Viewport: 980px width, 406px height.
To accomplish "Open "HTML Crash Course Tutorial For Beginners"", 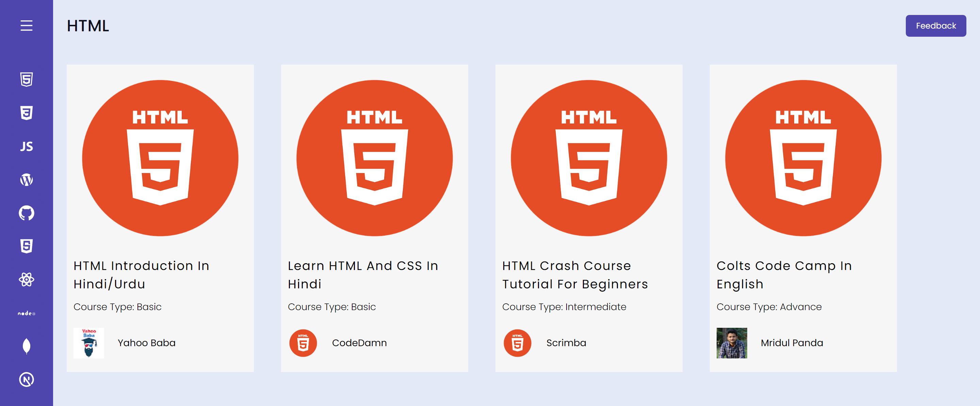I will 575,275.
